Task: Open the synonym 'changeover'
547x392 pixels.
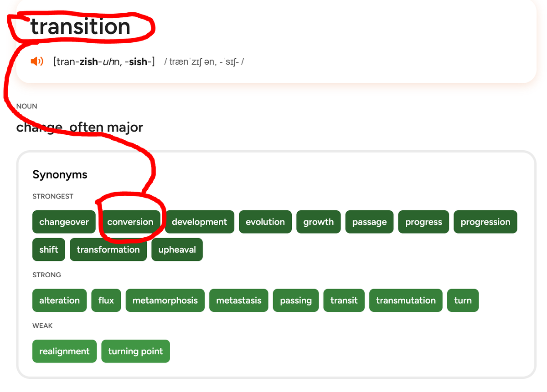Action: 64,222
